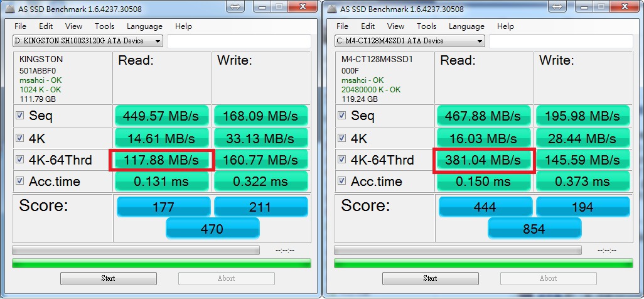Open Language menu in the right window
This screenshot has height=299, width=644.
coord(466,26)
